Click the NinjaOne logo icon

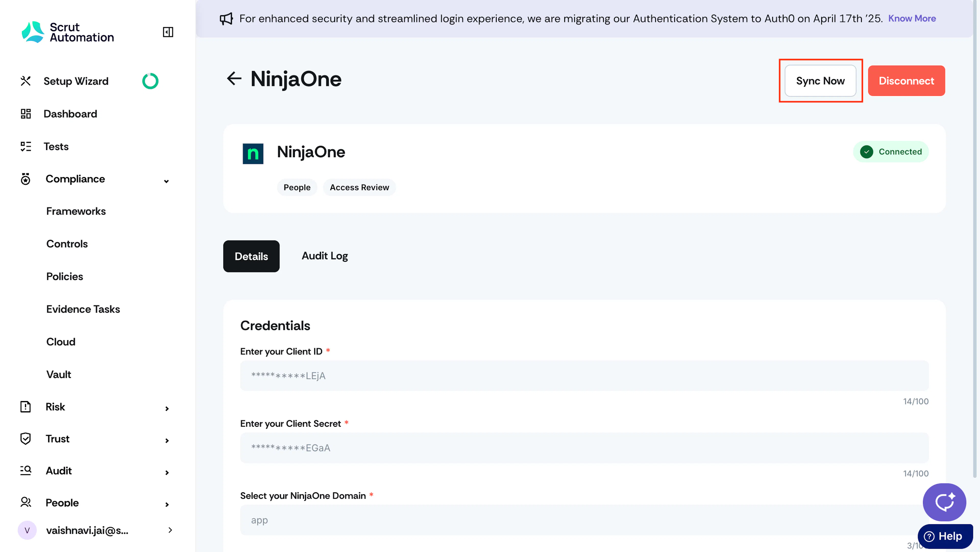point(253,153)
